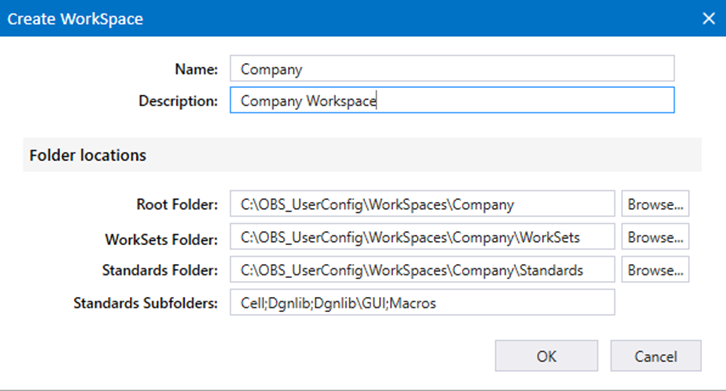Screen dimensions: 726x391
Task: Focus the Description field with Company Workspace
Action: (x=452, y=100)
